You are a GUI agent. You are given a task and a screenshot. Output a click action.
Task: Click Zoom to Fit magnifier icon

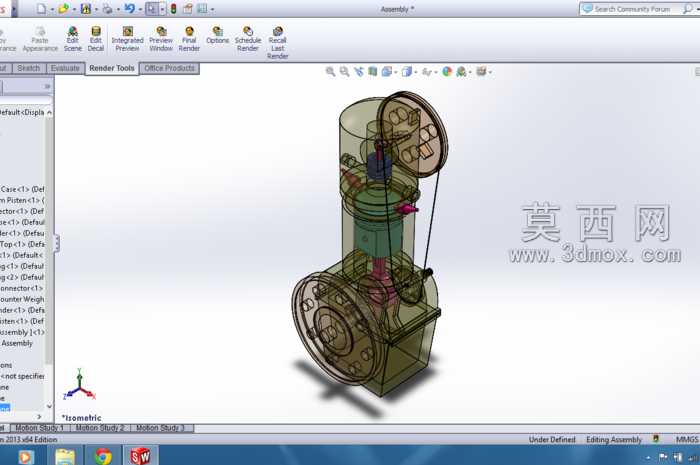click(x=330, y=71)
